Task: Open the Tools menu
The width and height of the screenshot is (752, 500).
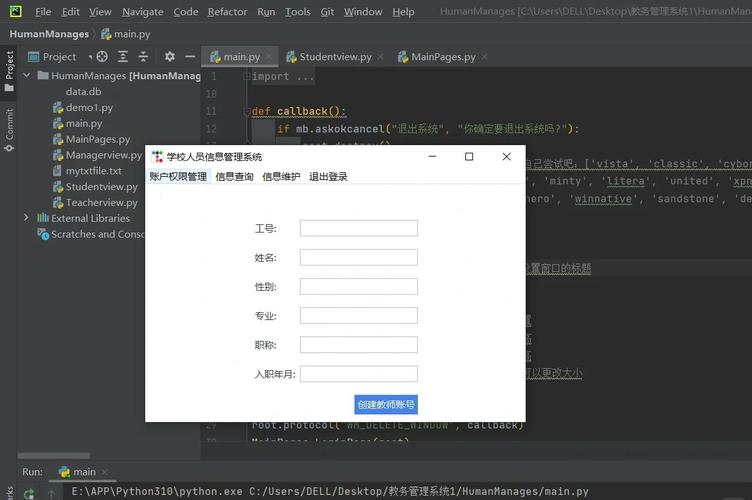Action: pos(298,12)
